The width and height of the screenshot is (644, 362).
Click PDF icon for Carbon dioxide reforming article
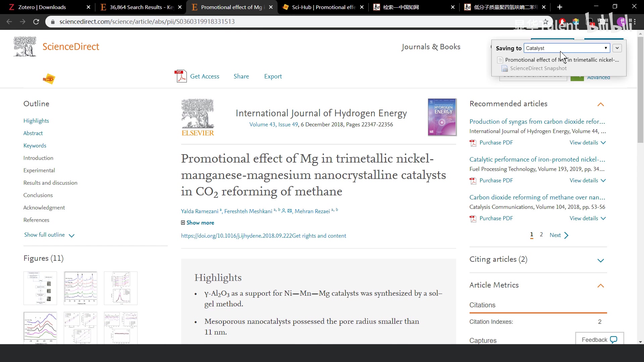coord(473,219)
